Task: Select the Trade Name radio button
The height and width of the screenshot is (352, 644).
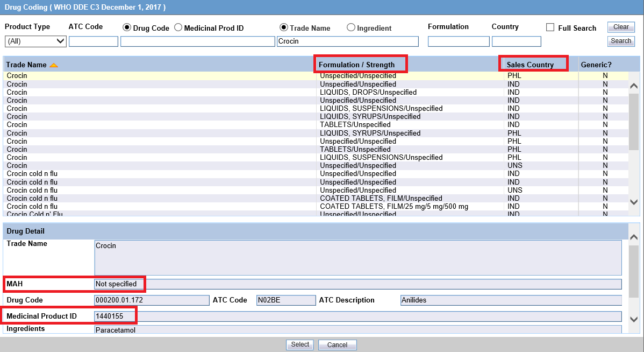Action: tap(284, 27)
